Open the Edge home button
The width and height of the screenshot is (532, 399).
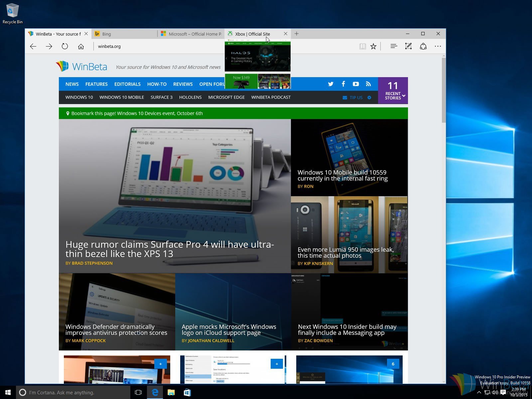click(81, 46)
